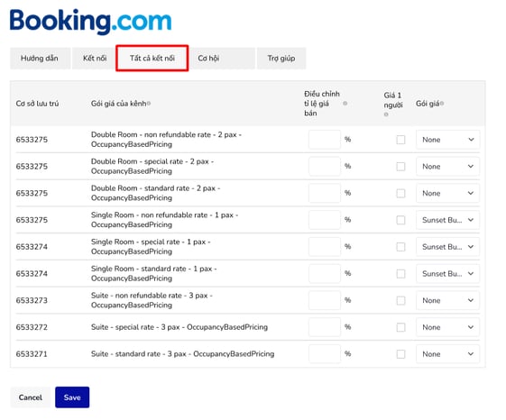Switch to the Kết nối tab
The height and width of the screenshot is (420, 506).
click(x=94, y=59)
